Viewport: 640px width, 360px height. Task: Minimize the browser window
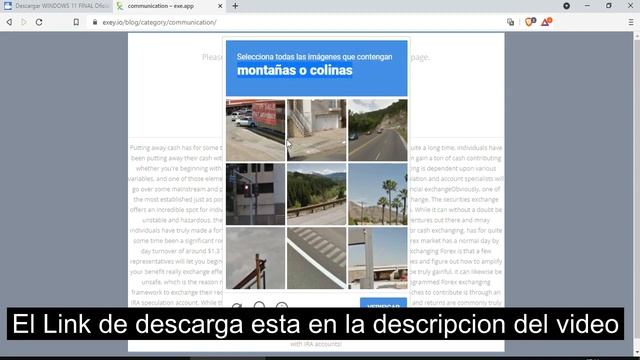pos(587,6)
